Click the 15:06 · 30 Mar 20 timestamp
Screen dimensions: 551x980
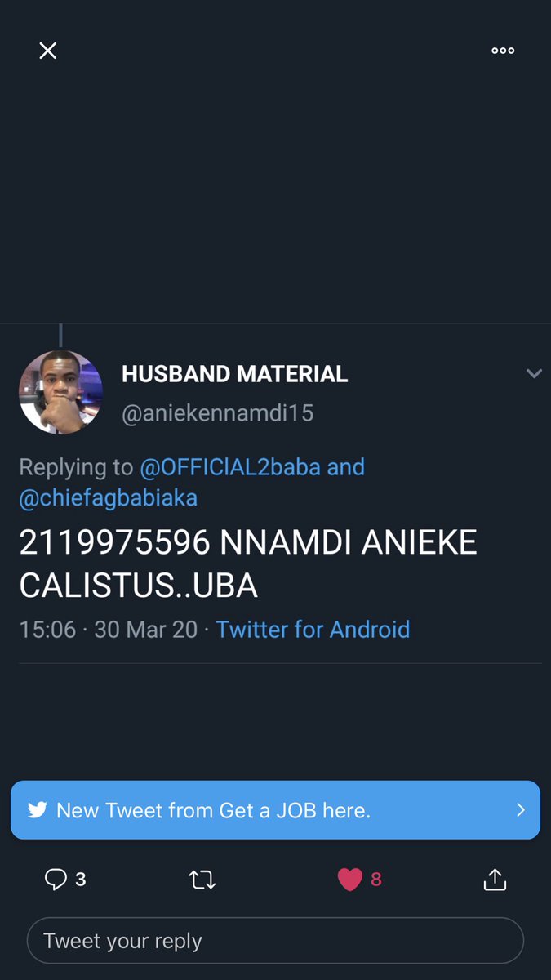click(x=108, y=630)
